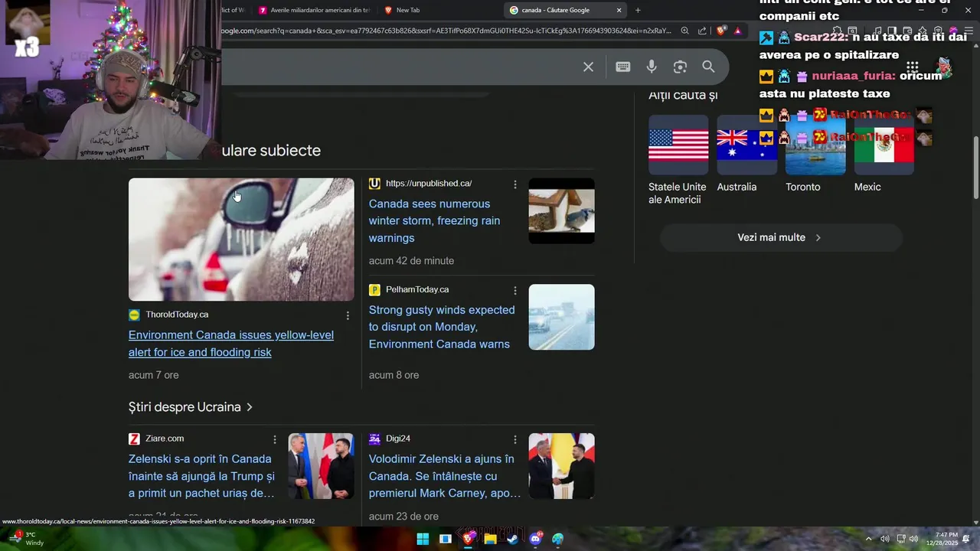Click the PelhamToday.ca source label
Image resolution: width=980 pixels, height=551 pixels.
(x=417, y=290)
